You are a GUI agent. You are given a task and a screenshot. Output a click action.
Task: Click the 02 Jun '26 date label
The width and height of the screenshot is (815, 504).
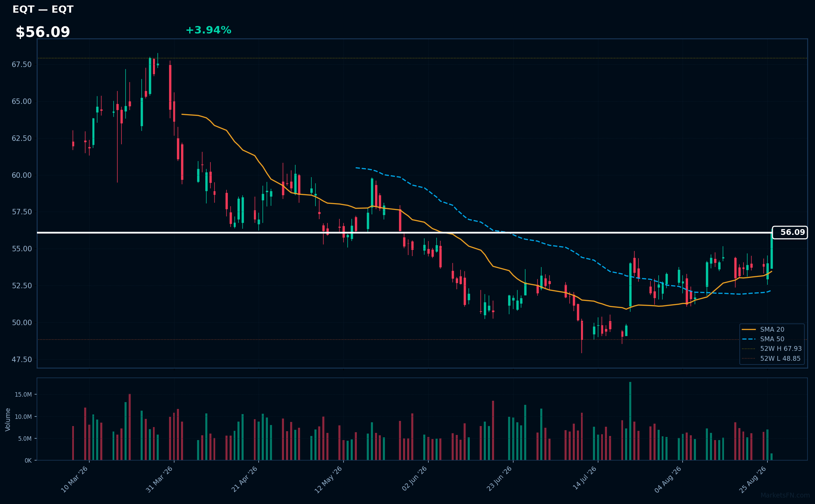414,479
